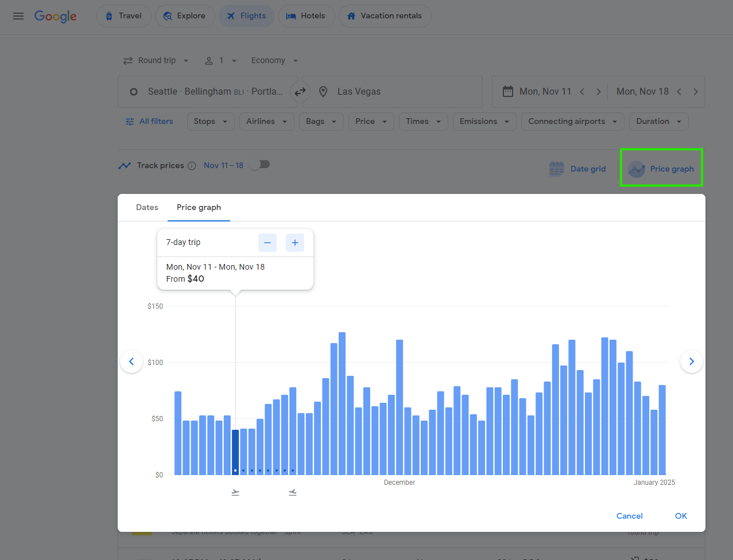Screen dimensions: 733x560
Task: Open the Stops filter dropdown
Action: [x=210, y=121]
